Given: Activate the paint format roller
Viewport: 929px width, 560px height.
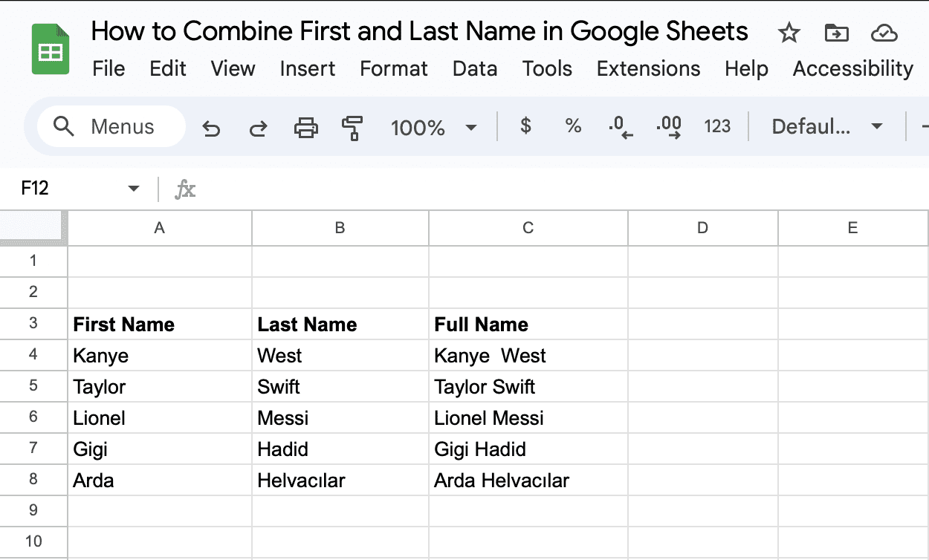Looking at the screenshot, I should coord(352,128).
